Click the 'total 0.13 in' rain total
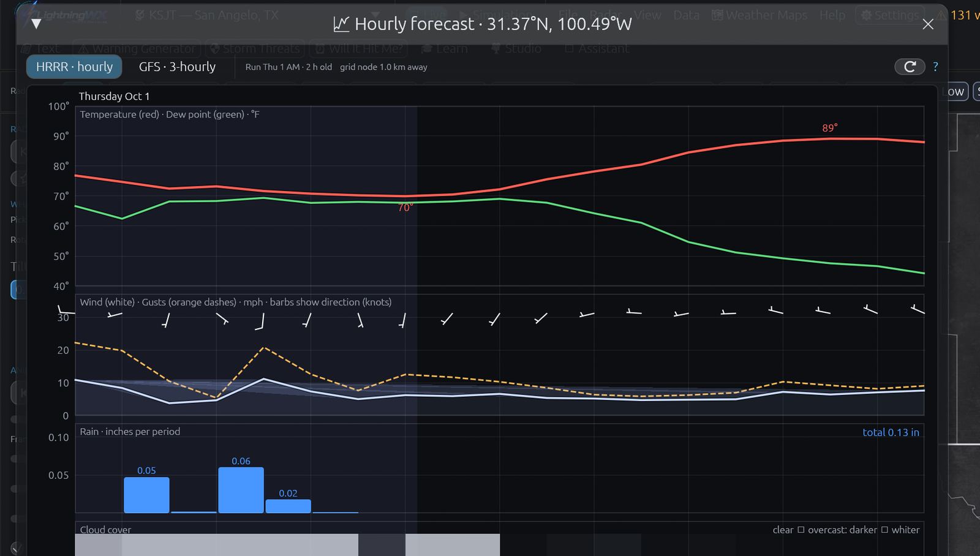 click(891, 432)
